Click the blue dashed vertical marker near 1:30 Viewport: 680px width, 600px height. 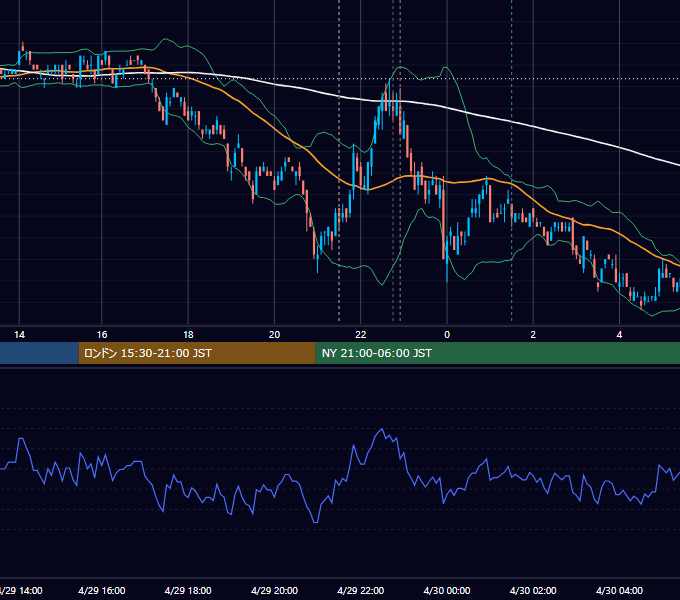(x=512, y=160)
